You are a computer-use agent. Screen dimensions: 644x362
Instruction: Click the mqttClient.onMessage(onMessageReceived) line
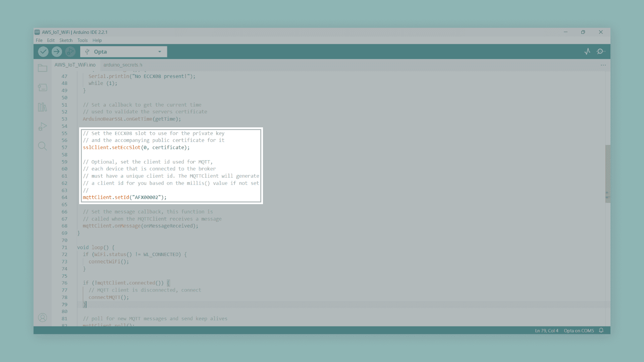click(141, 226)
